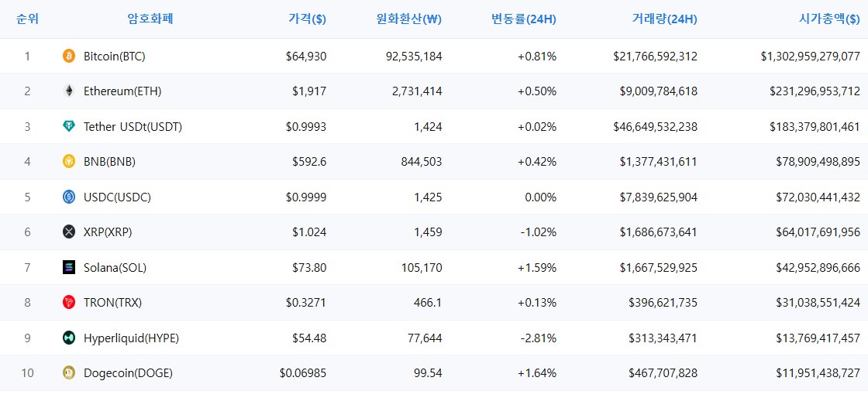
Task: Click the volume $467,707,828
Action: 663,373
